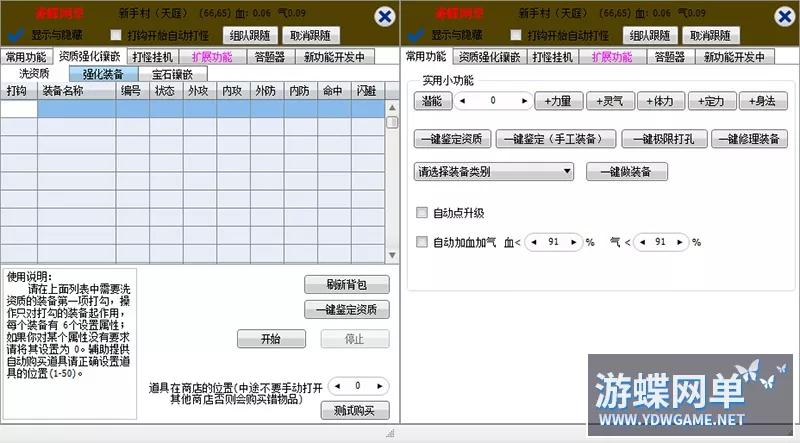Toggle 自动加血加气 checkbox
This screenshot has width=800, height=443.
[x=422, y=242]
